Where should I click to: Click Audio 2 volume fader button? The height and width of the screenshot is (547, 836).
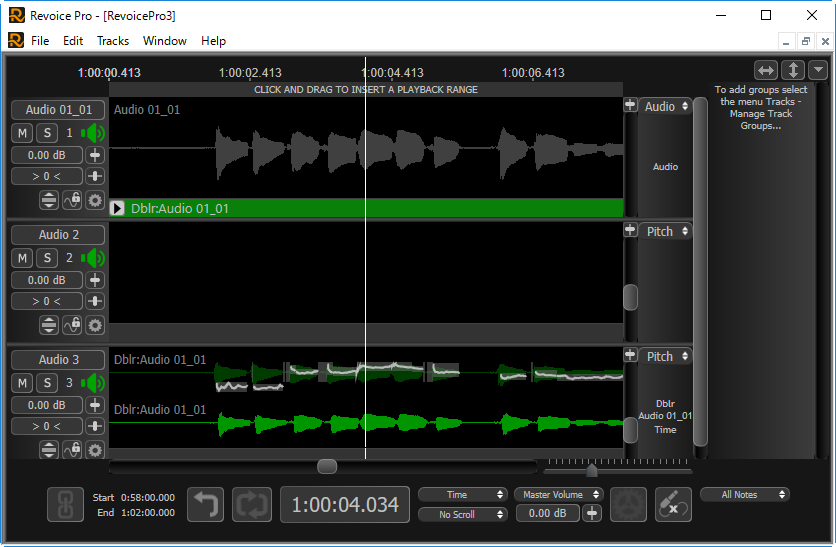[x=95, y=280]
